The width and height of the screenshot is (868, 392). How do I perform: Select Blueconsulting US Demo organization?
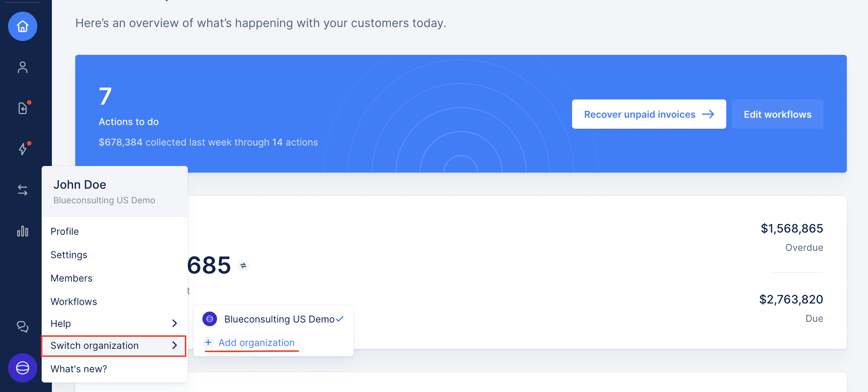273,319
